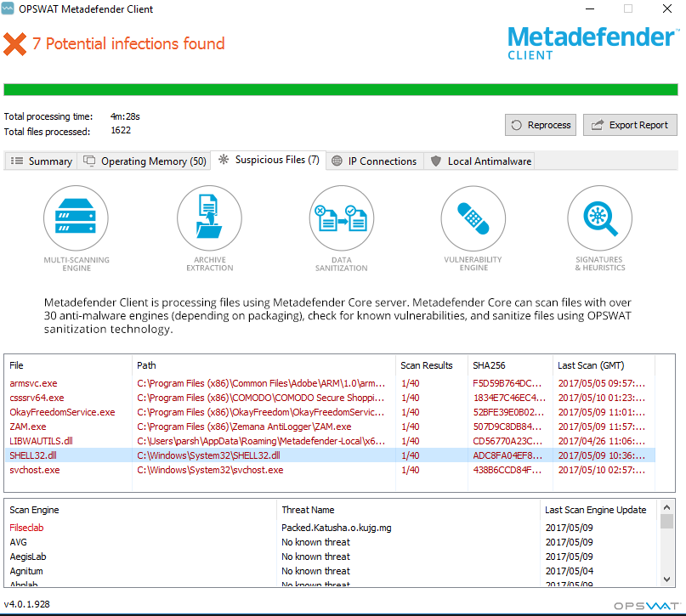Click the AVG scan engine row
This screenshot has height=616, width=686.
tap(332, 542)
